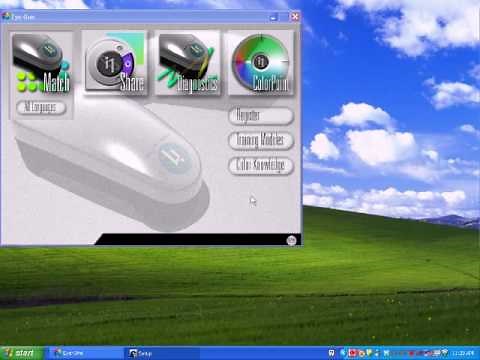Open the Windows Start menu
Screen dimensions: 480x360
[x=21, y=353]
